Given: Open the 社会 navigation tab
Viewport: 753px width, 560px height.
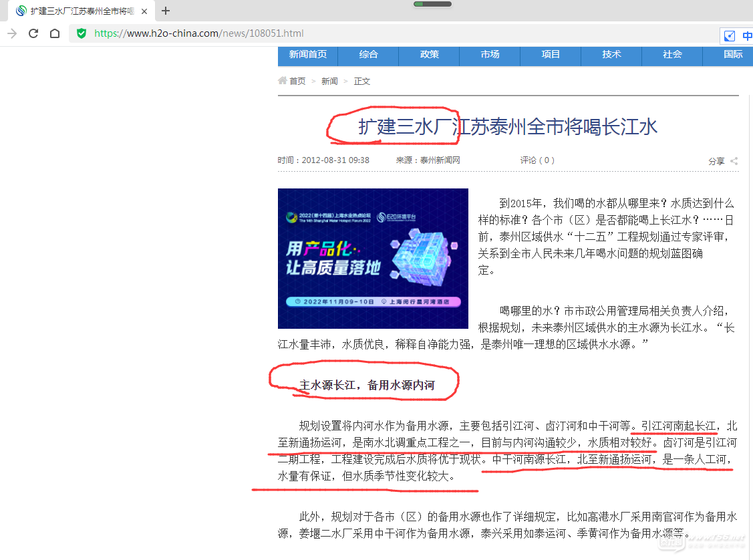Looking at the screenshot, I should tap(672, 55).
